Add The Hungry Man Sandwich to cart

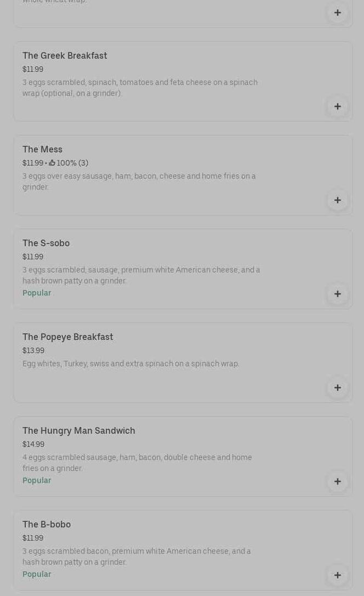pyautogui.click(x=337, y=481)
